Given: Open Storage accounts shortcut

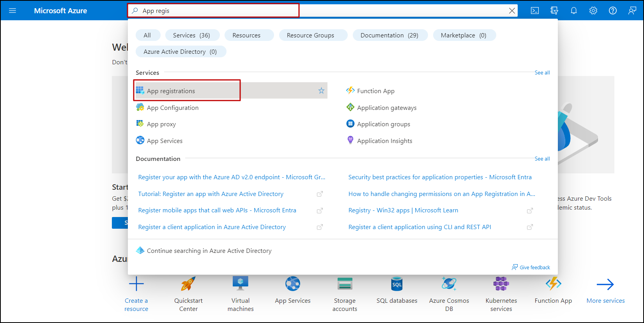Looking at the screenshot, I should [x=345, y=294].
